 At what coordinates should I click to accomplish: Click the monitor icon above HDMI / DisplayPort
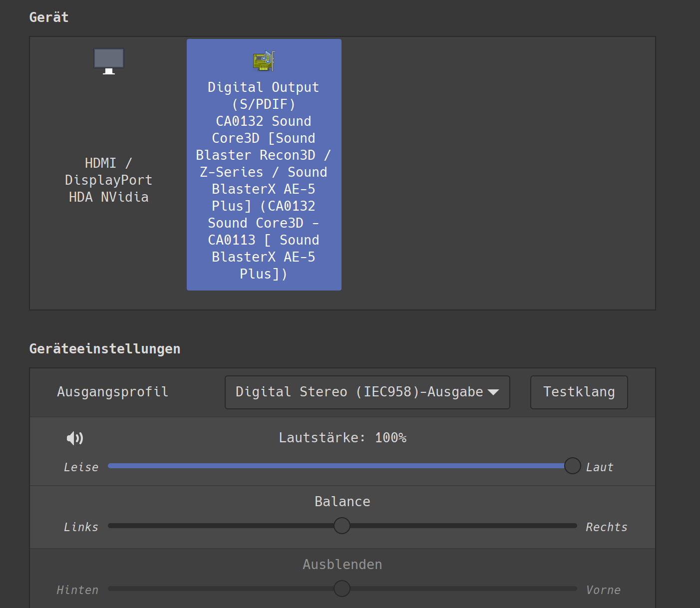[x=109, y=61]
